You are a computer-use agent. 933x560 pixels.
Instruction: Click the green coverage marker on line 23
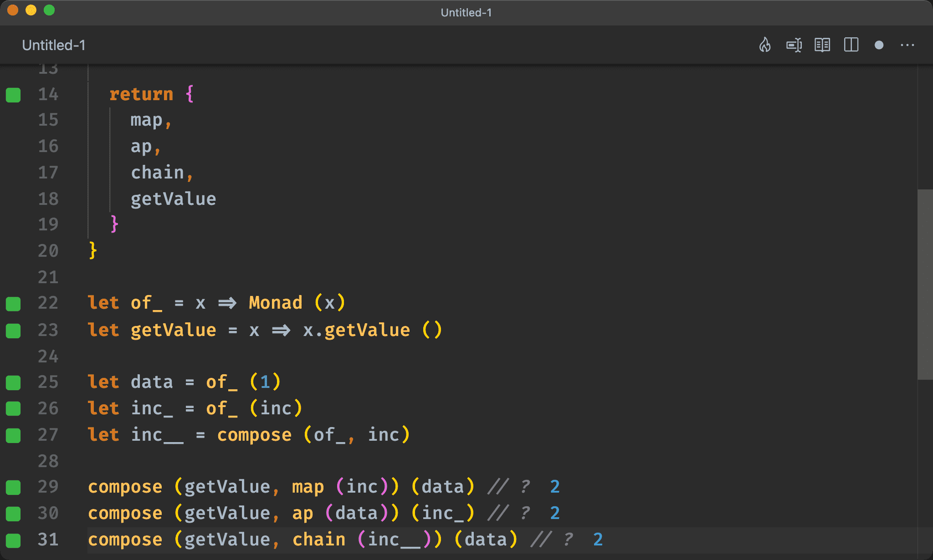13,331
